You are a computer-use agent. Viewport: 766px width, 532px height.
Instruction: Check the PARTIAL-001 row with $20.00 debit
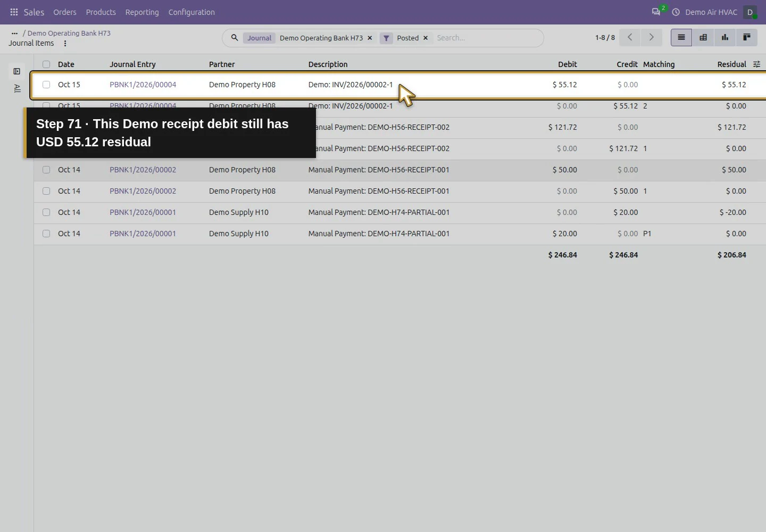tap(46, 234)
